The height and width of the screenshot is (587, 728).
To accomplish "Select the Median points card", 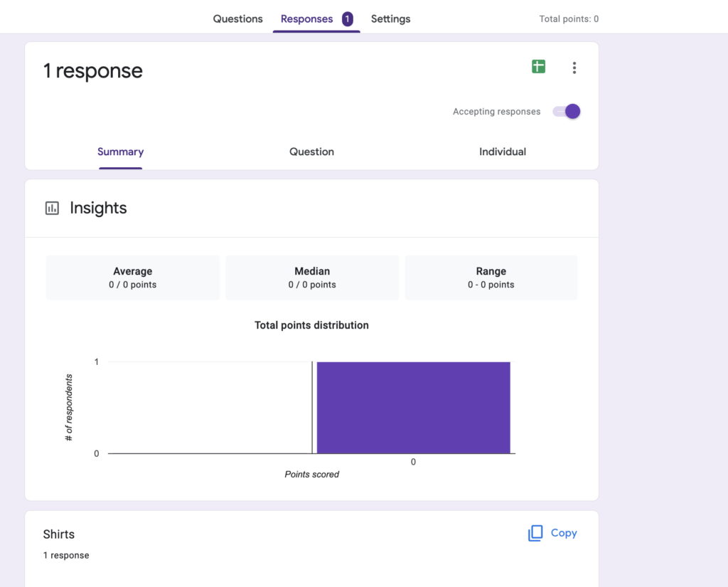I will tap(311, 277).
